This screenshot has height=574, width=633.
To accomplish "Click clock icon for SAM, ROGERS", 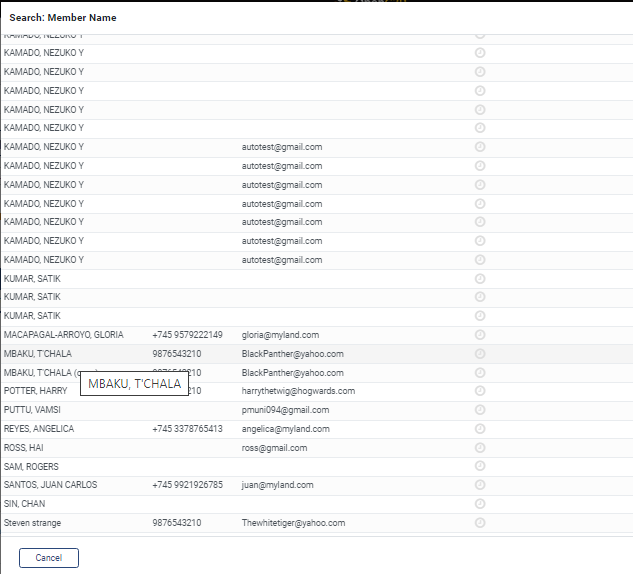I will (x=479, y=467).
